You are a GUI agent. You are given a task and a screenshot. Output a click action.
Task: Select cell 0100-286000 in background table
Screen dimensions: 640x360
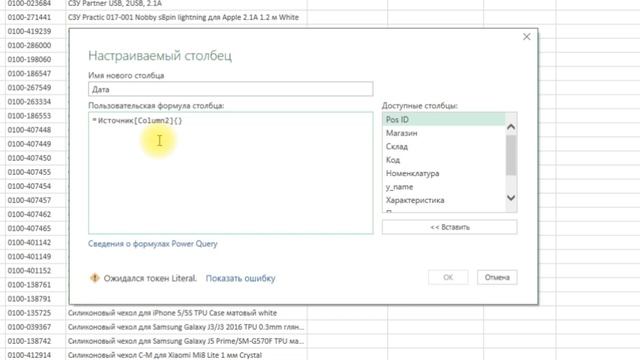tap(35, 45)
